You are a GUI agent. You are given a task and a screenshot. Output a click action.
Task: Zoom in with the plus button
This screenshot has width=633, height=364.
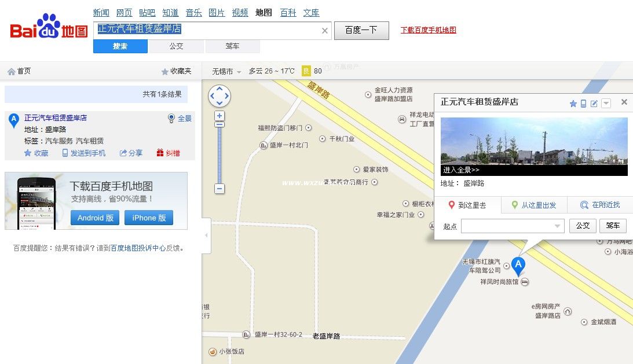[x=219, y=116]
